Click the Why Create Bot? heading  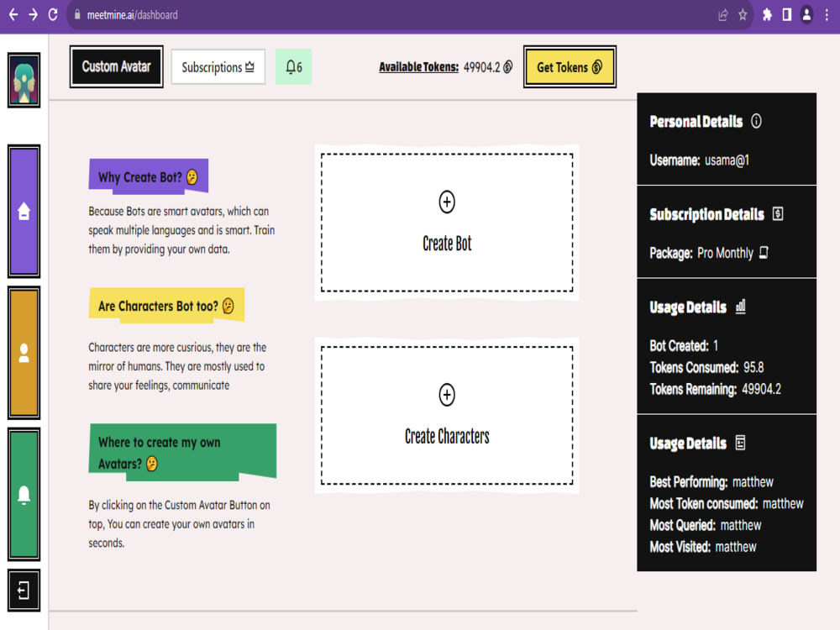coord(149,176)
